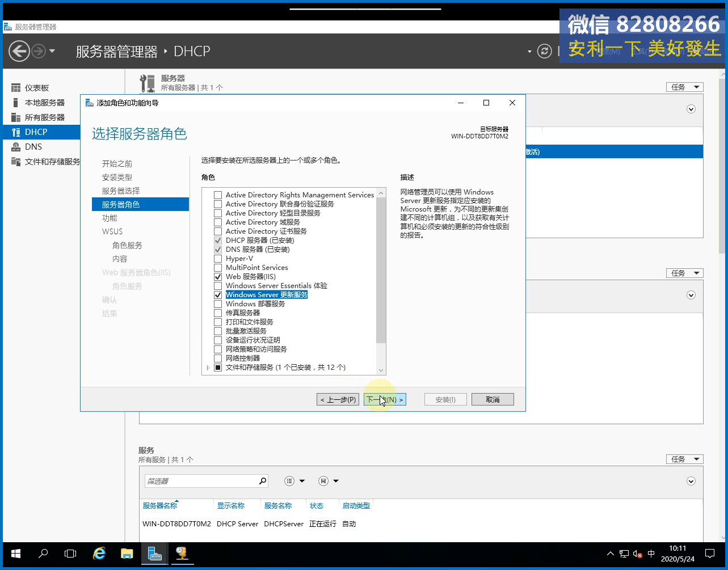Click the forward navigation arrow in Server Manager
The width and height of the screenshot is (728, 570).
[x=39, y=52]
